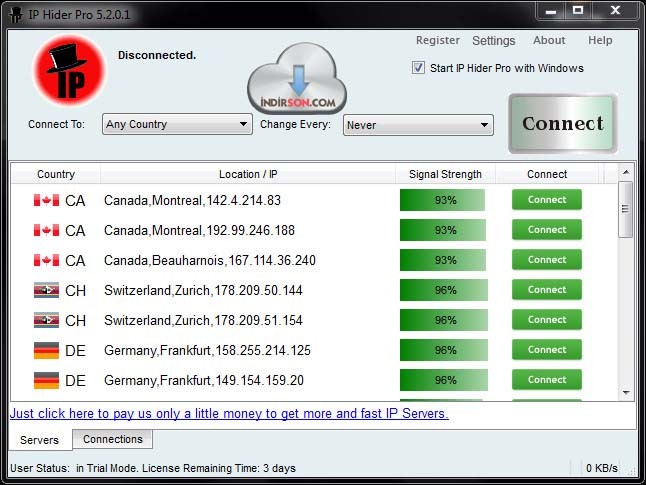
Task: Connect to Zurich server 178.209.50.144
Action: click(x=547, y=290)
